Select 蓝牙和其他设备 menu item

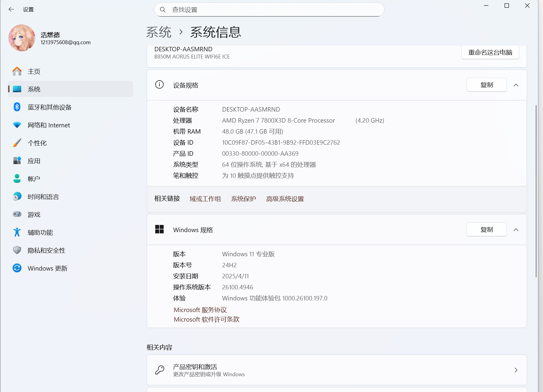coord(71,107)
